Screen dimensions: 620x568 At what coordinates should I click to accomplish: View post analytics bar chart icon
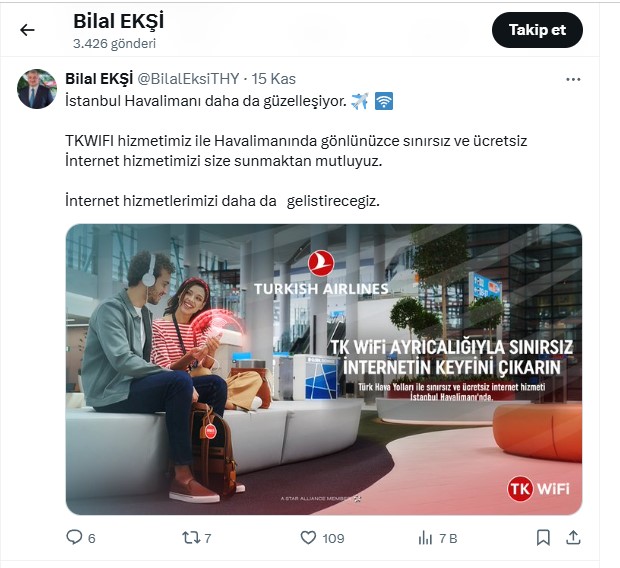tap(425, 538)
